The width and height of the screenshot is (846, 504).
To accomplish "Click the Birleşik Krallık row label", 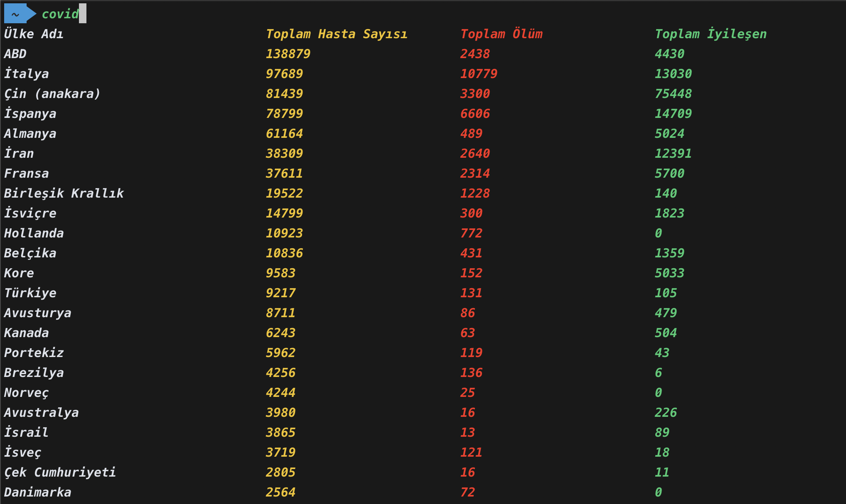I will coord(64,193).
